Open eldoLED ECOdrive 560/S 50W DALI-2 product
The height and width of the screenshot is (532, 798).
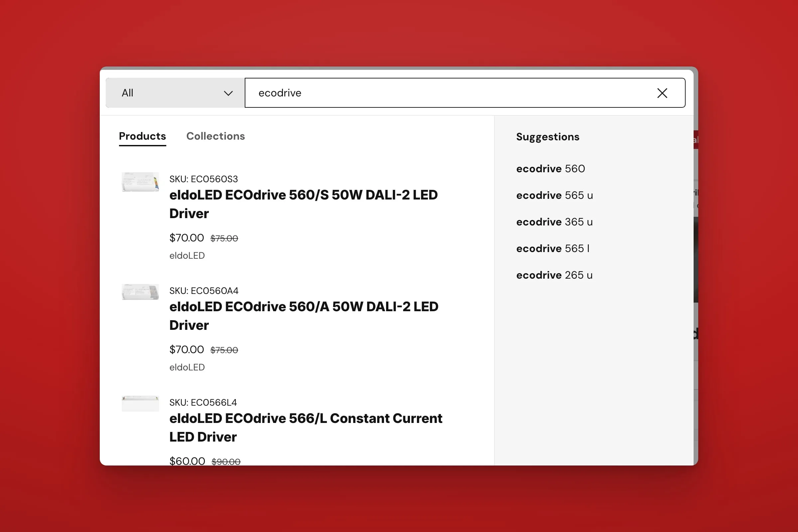[303, 204]
